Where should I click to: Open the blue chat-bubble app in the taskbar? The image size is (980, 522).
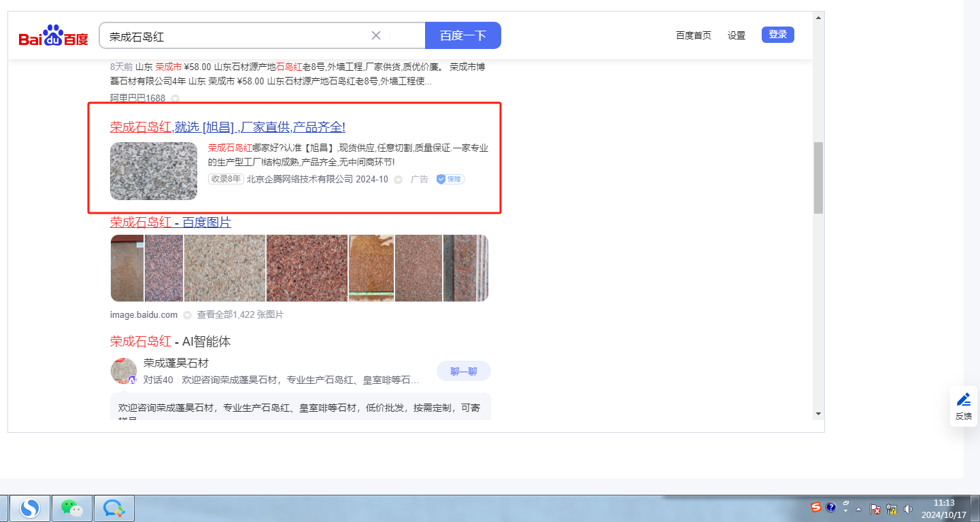pyautogui.click(x=114, y=508)
